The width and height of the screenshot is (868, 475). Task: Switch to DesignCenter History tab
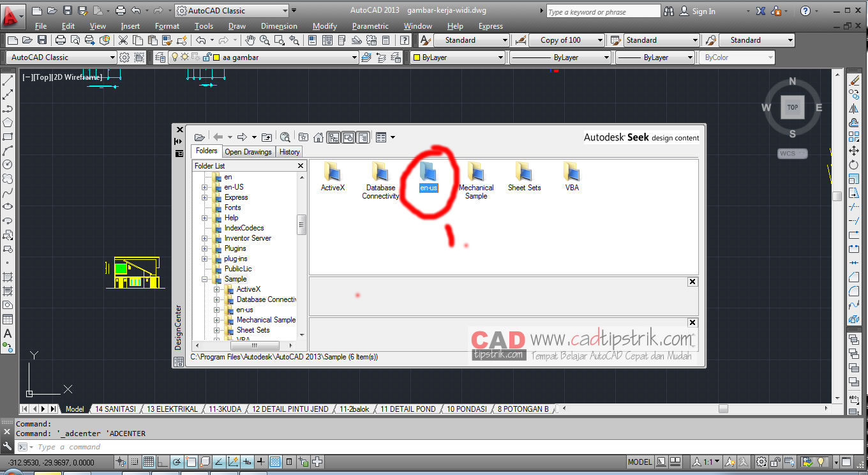coord(289,152)
